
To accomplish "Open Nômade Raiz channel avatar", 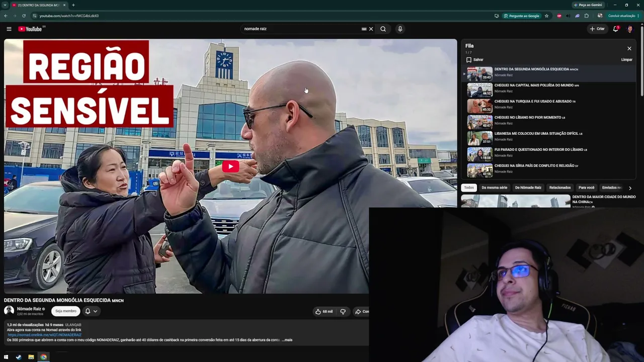I will point(9,311).
